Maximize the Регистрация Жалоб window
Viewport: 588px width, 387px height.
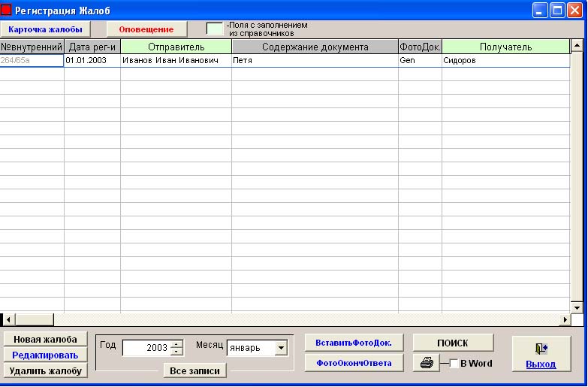coord(557,11)
